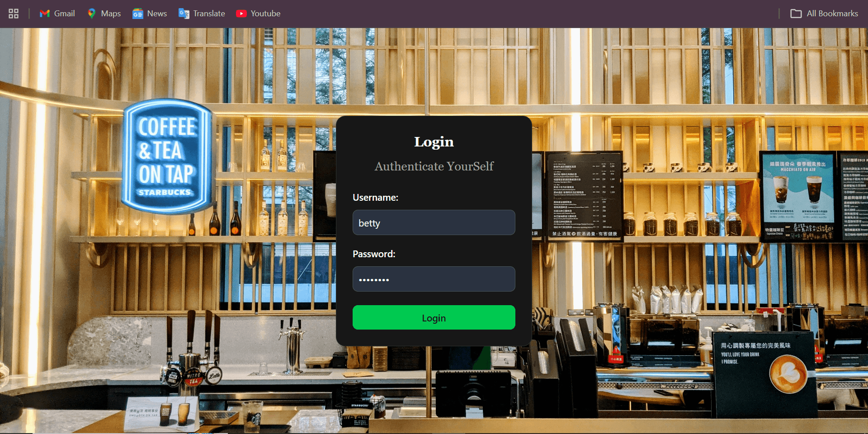Focus the Username field containing betty
Viewport: 868px width, 434px height.
tap(434, 222)
